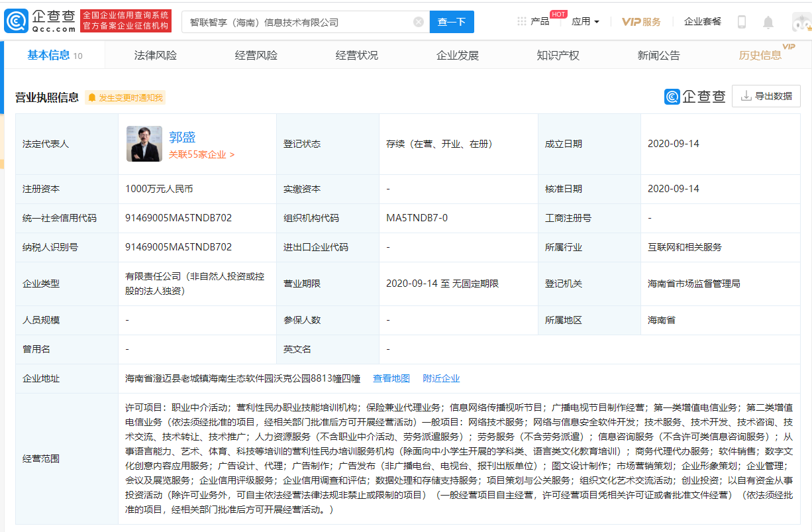Select the 营业期限 value 2020-09-14 至 无固定期限

point(442,284)
